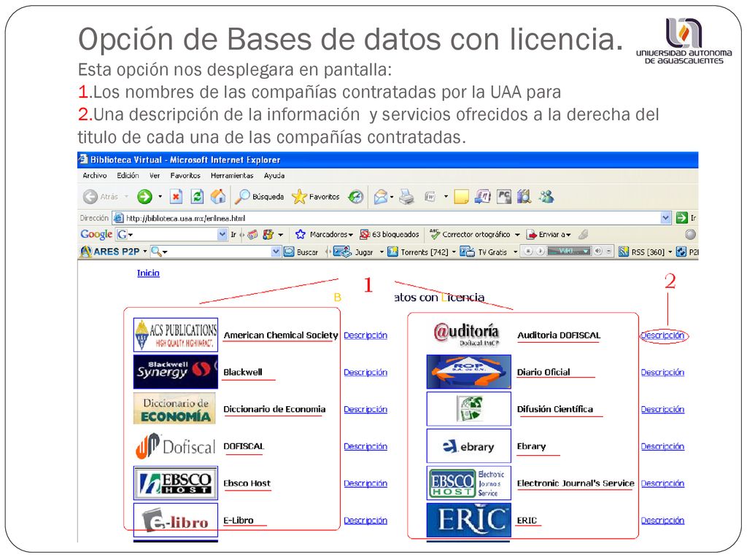Open the Búsqueda search toolbar button

tap(260, 196)
